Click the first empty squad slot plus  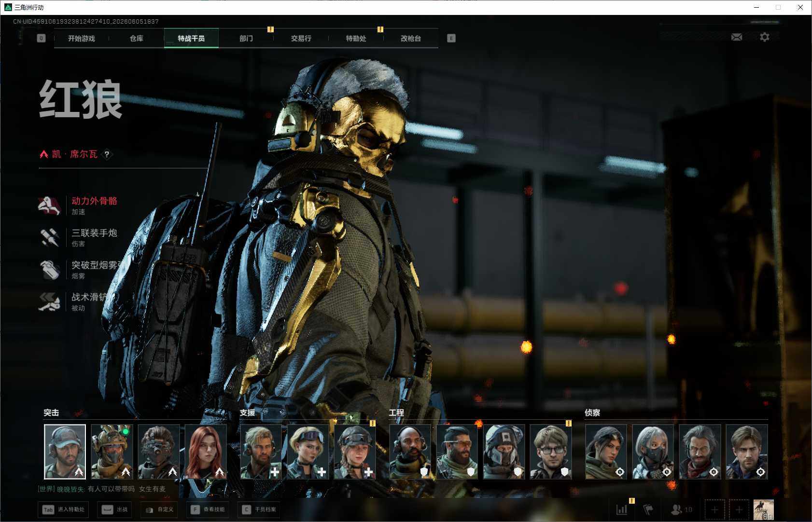coord(714,509)
